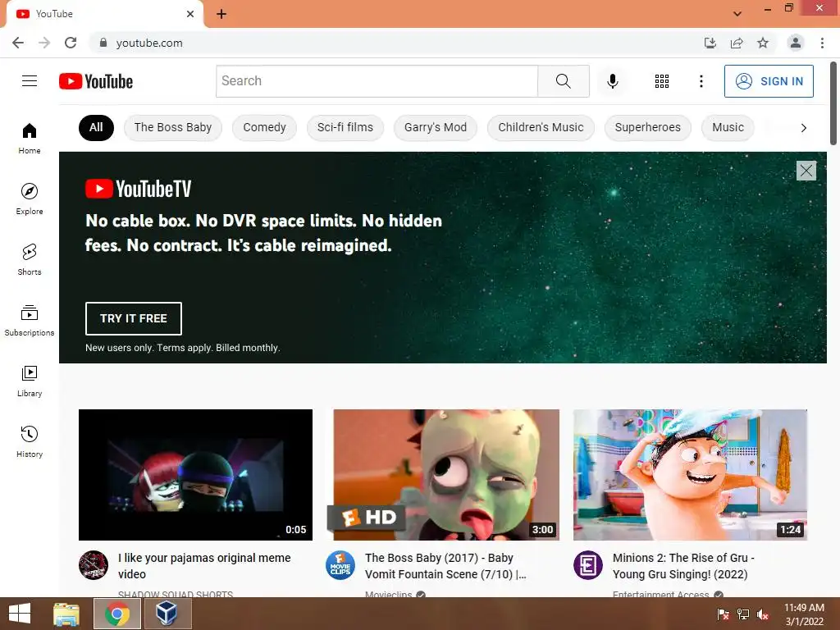Click the muted volume tray icon
The image size is (840, 630).
[x=763, y=614]
